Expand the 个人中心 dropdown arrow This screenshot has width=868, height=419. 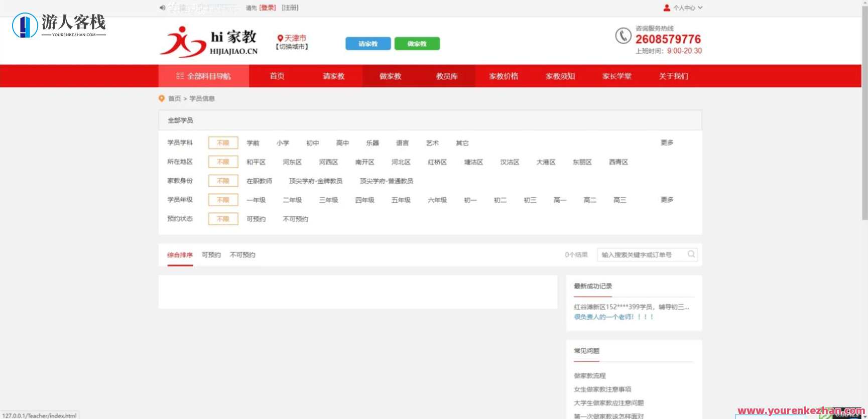pyautogui.click(x=700, y=8)
